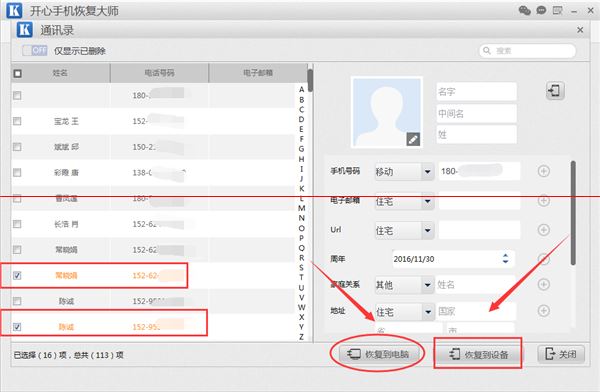Open the 地址 住宅 type dropdown
The width and height of the screenshot is (600, 392).
[404, 312]
